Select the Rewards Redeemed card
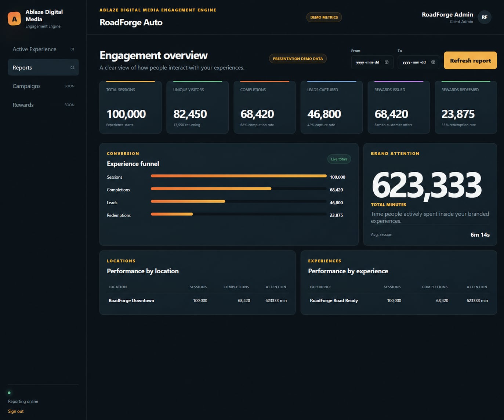This screenshot has height=420, width=504. [466, 107]
